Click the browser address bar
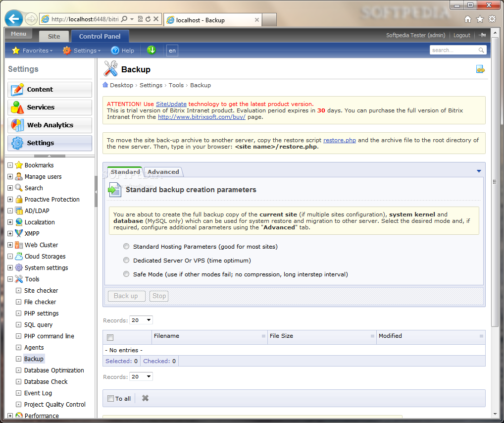The image size is (504, 423). tap(85, 19)
